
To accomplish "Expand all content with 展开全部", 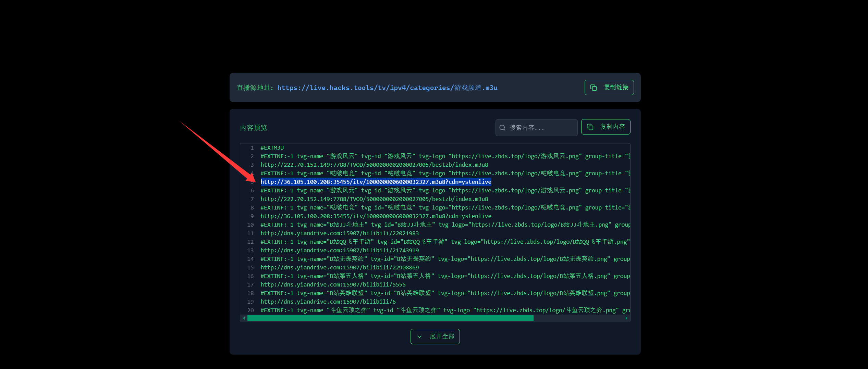I will pos(435,337).
